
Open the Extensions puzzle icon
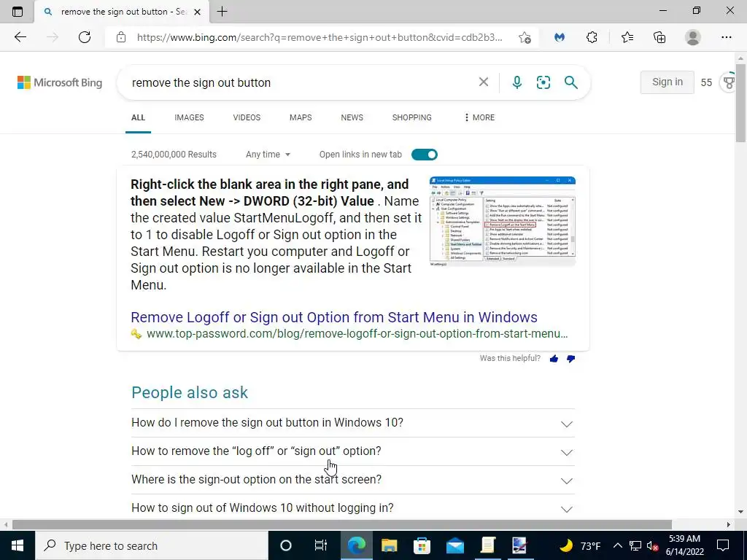(x=592, y=37)
